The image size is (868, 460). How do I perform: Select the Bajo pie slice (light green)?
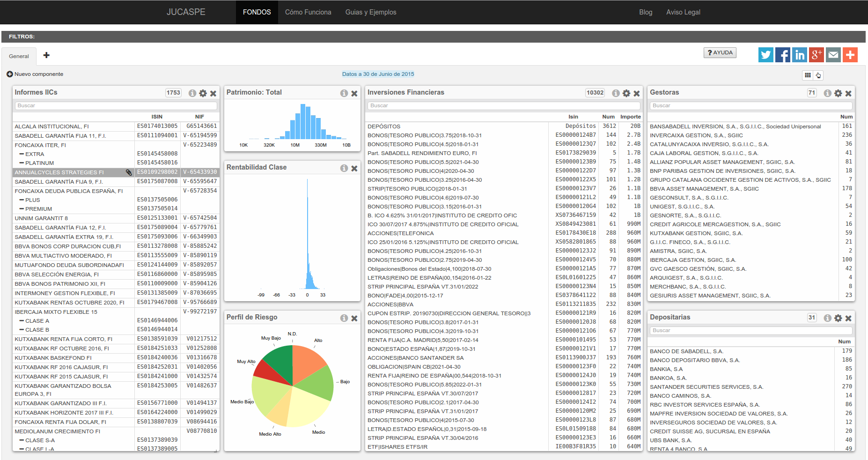[x=316, y=382]
